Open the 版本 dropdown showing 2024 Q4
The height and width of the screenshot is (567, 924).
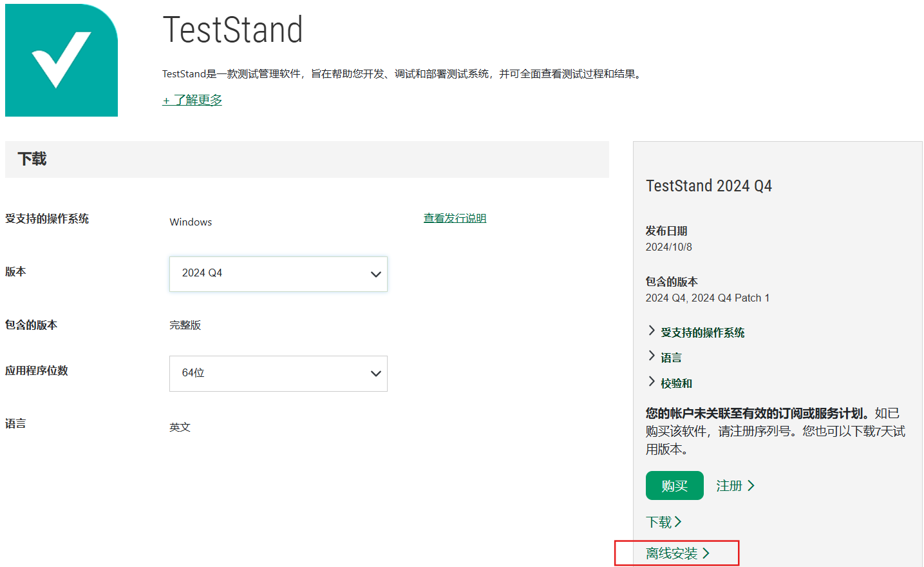[278, 274]
